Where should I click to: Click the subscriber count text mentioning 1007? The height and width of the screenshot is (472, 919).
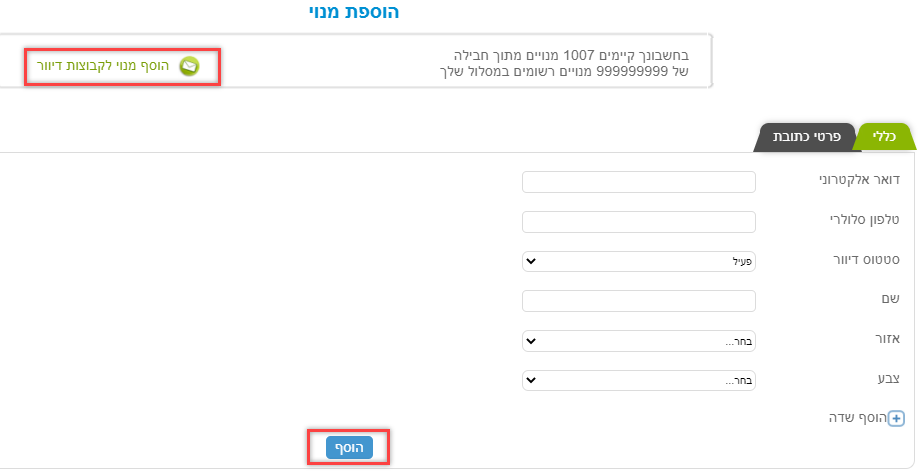tap(564, 63)
